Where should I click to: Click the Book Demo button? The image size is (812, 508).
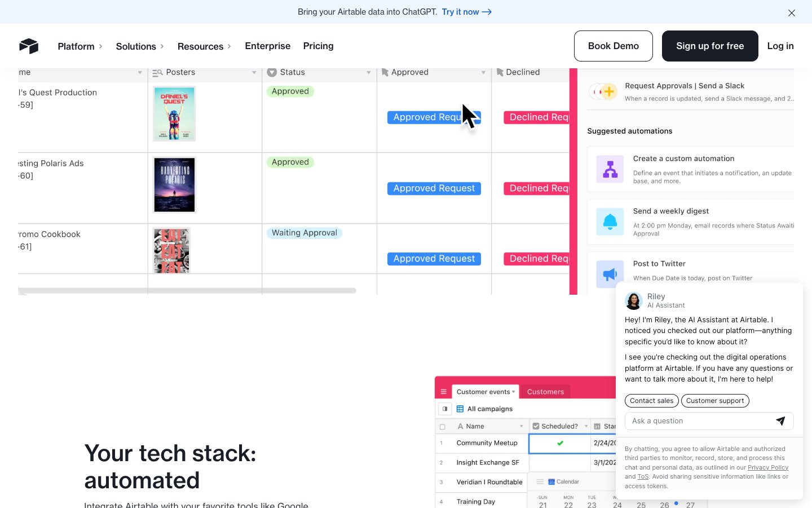click(x=613, y=46)
